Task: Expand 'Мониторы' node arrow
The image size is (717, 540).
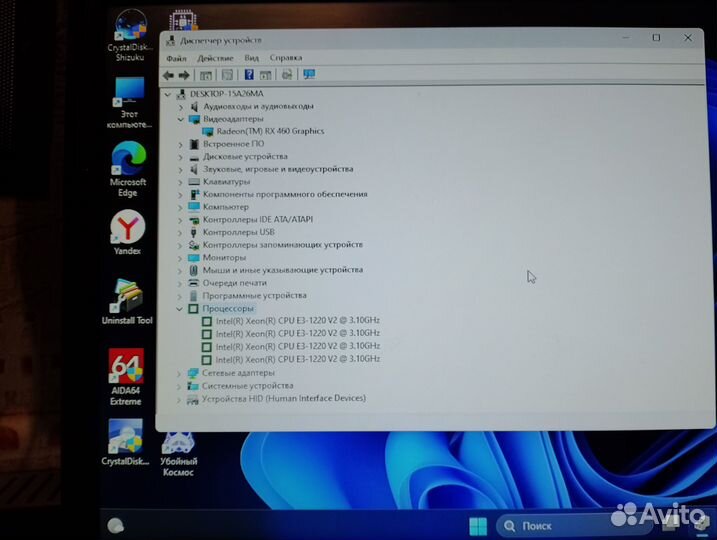Action: pyautogui.click(x=180, y=258)
